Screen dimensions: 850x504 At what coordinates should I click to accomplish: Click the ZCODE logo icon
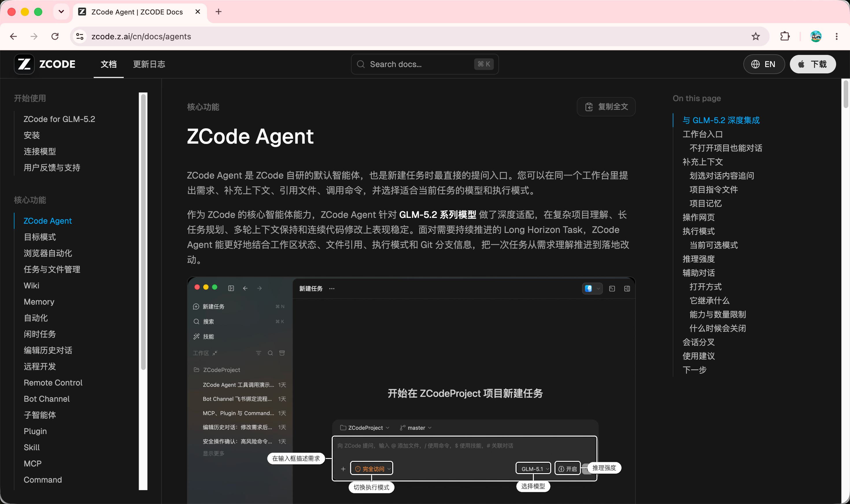(24, 64)
